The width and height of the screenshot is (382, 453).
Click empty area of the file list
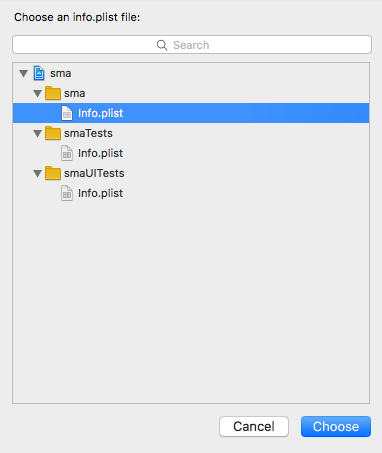(191, 300)
